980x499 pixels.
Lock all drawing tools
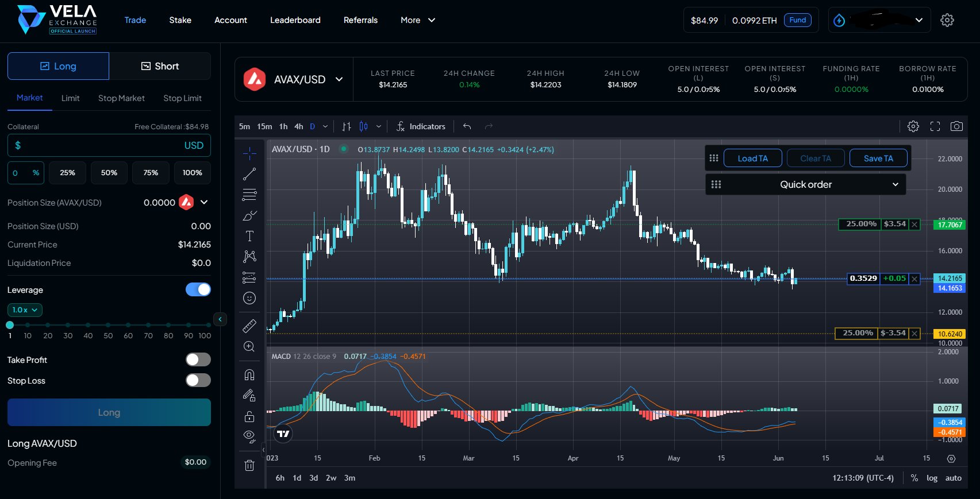pyautogui.click(x=249, y=416)
